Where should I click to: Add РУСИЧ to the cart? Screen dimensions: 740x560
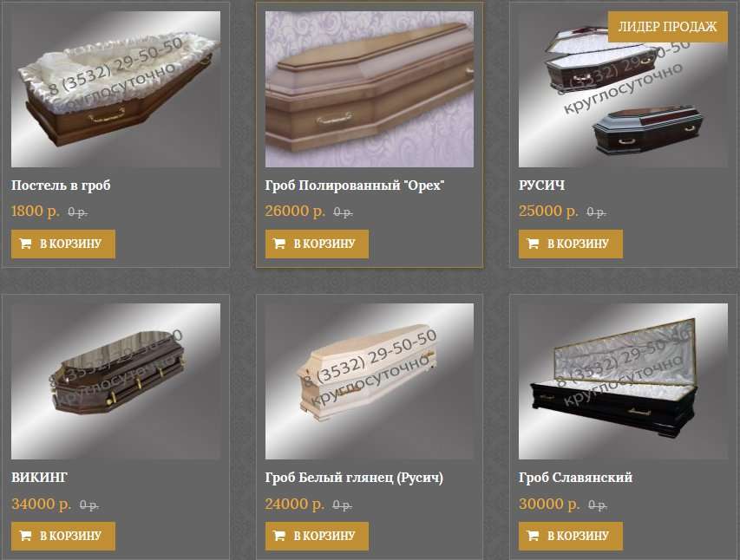(571, 244)
